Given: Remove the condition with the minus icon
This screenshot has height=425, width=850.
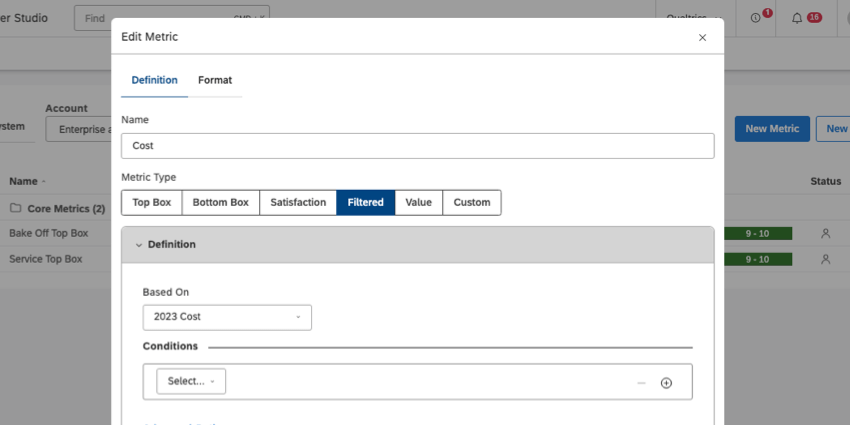Looking at the screenshot, I should pos(641,383).
